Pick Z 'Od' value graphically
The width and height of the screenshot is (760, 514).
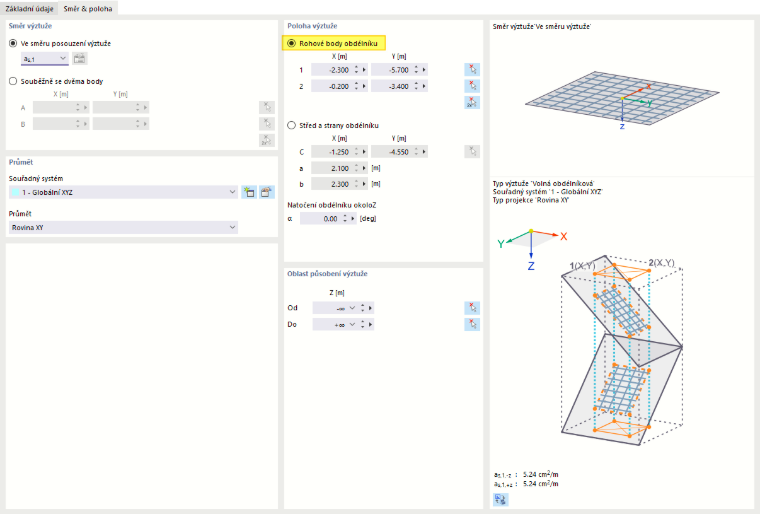pyautogui.click(x=472, y=308)
